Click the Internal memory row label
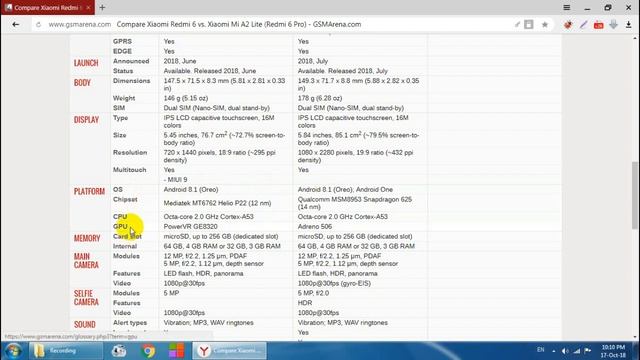Viewport: 640px width, 360px height. [125, 246]
